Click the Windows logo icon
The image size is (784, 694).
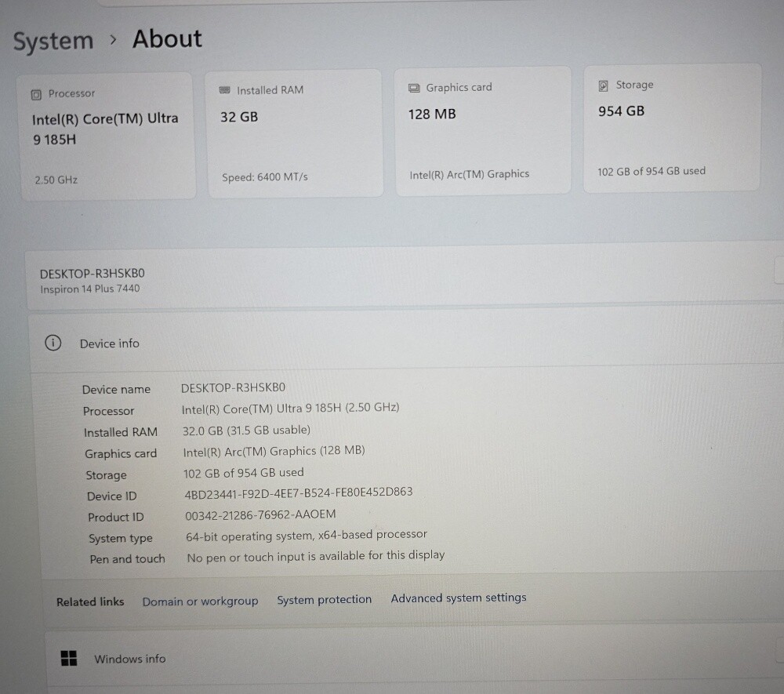[x=69, y=658]
